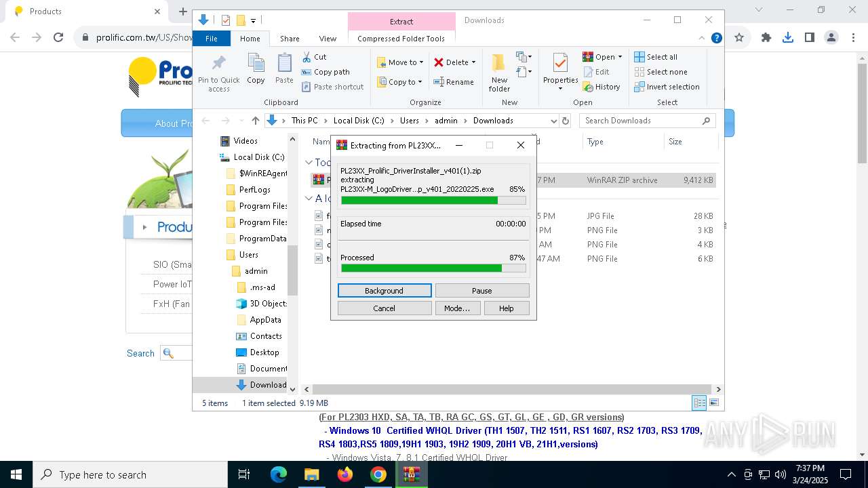This screenshot has height=488, width=868.
Task: Select Desktop folder in navigation tree
Action: pos(264,352)
